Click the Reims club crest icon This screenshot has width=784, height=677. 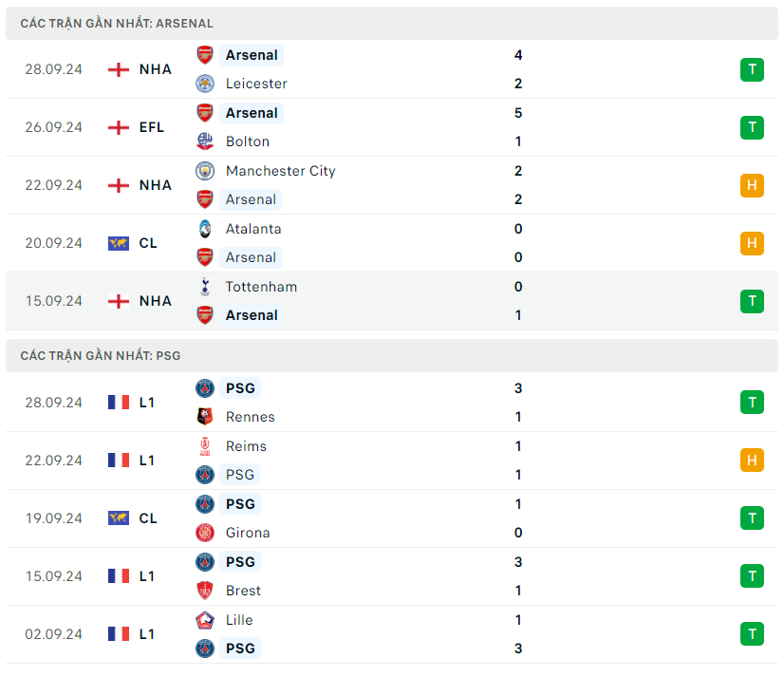coord(205,446)
